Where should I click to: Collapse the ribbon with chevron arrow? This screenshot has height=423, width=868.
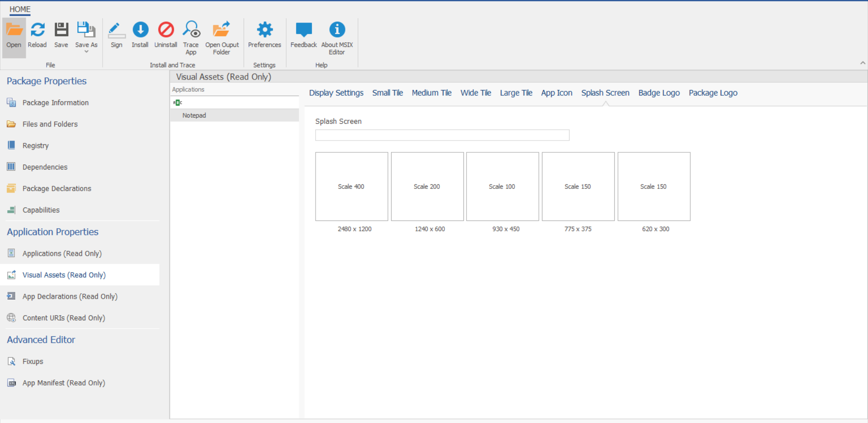click(863, 63)
